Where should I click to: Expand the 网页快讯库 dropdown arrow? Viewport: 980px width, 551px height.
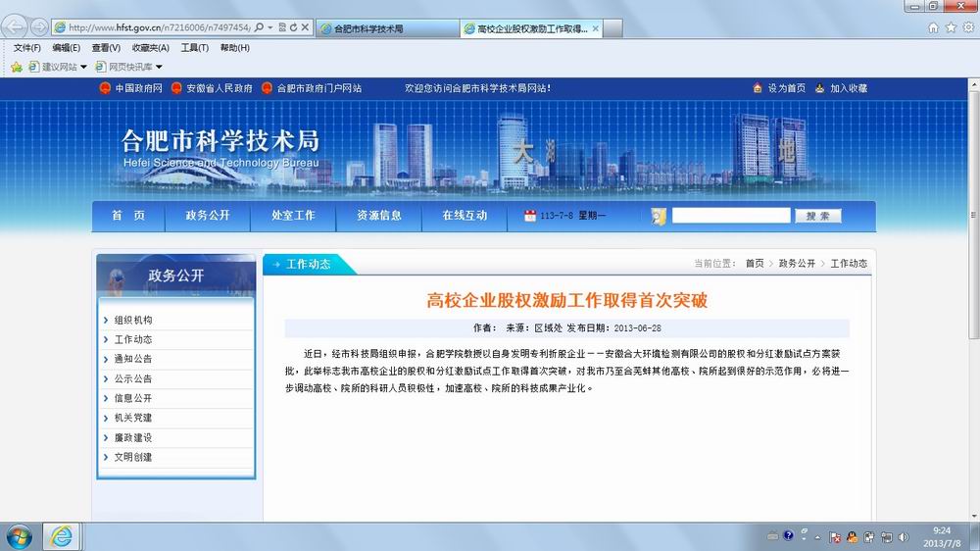coord(159,67)
